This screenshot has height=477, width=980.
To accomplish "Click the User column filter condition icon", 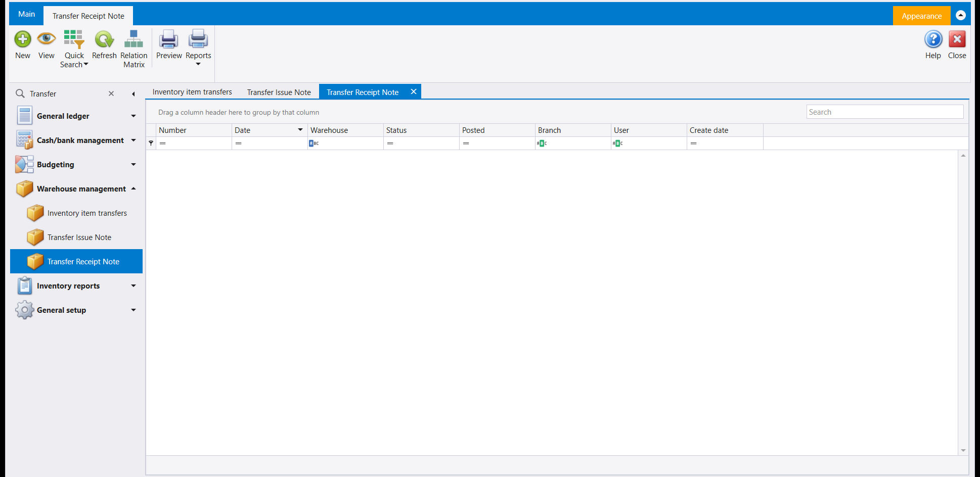I will [x=617, y=144].
